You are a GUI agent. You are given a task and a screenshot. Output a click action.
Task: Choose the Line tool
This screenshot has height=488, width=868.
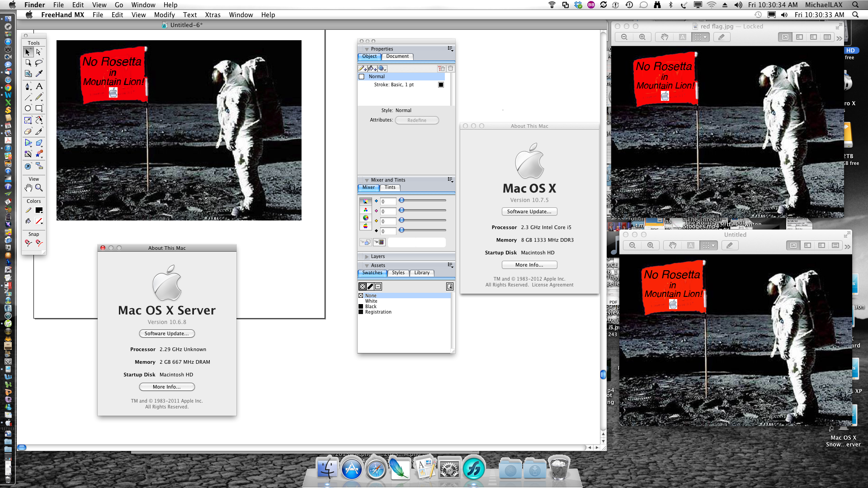coord(28,97)
